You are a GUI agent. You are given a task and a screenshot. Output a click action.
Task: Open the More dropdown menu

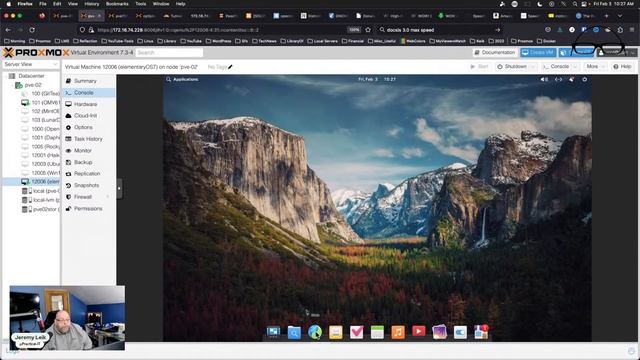tap(595, 67)
